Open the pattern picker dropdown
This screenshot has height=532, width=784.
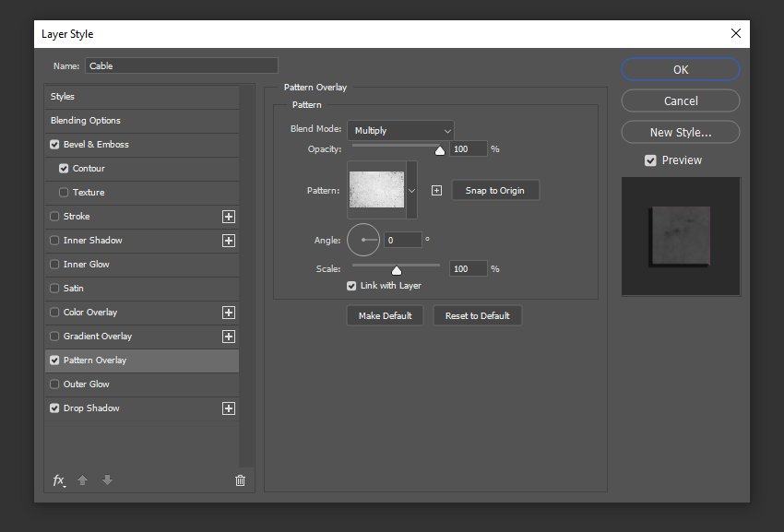(x=411, y=189)
